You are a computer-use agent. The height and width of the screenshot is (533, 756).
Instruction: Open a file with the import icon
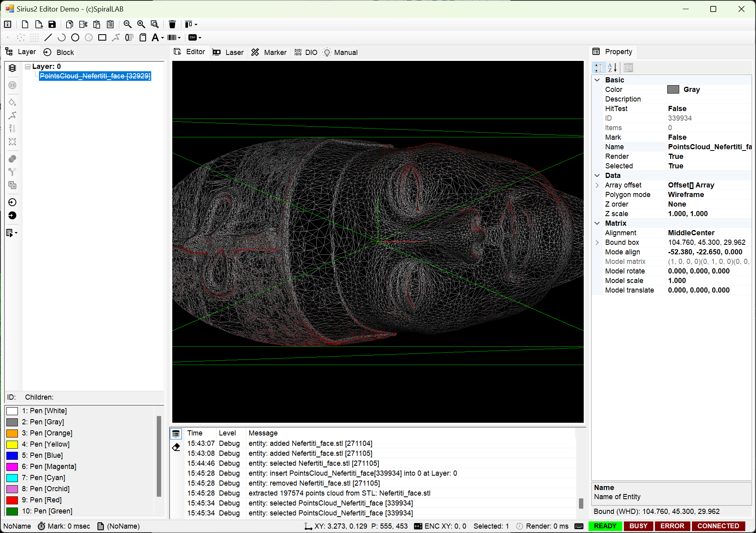point(39,24)
